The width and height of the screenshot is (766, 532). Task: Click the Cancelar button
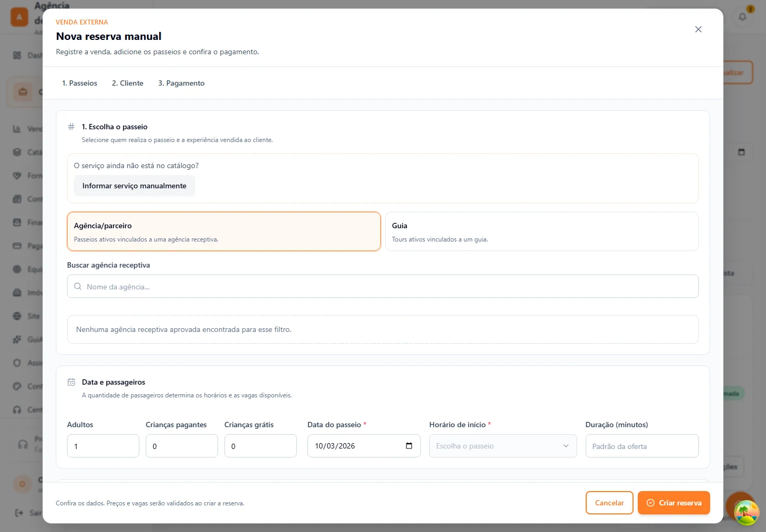(x=610, y=503)
